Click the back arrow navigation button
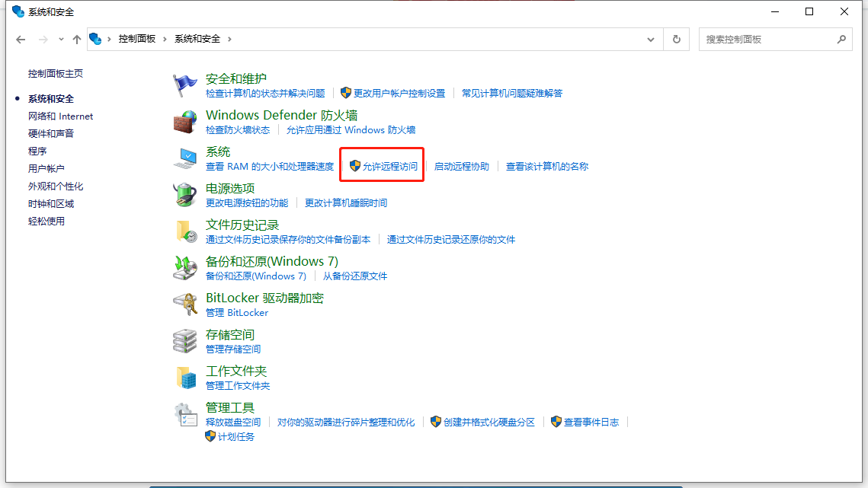 point(21,40)
